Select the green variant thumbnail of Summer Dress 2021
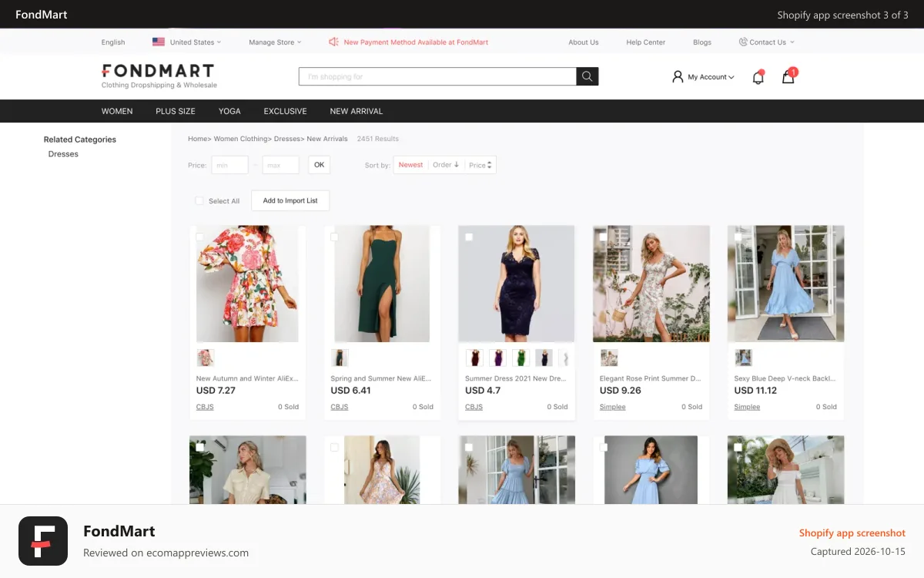 click(x=521, y=358)
